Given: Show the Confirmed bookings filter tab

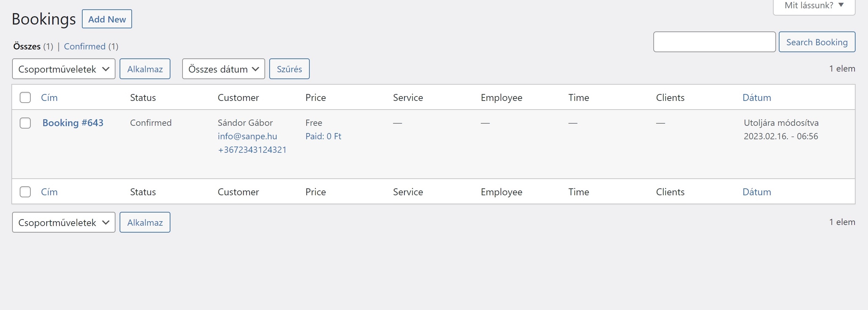Looking at the screenshot, I should pyautogui.click(x=85, y=47).
